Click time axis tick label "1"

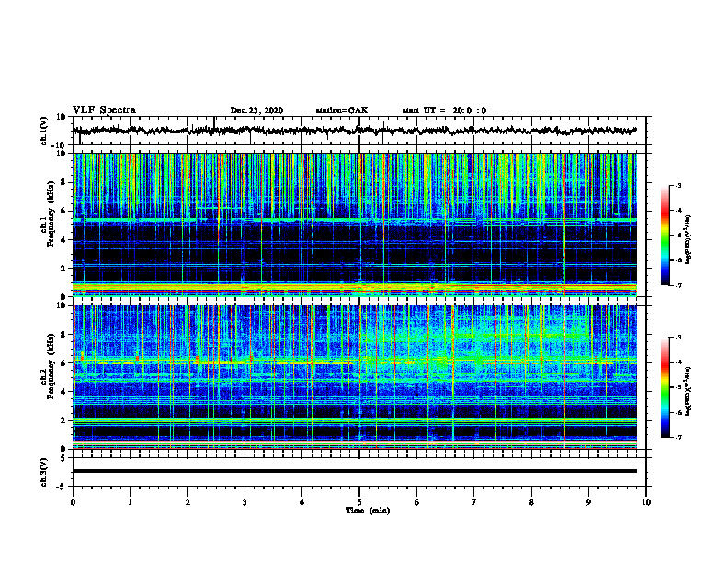[x=130, y=502]
